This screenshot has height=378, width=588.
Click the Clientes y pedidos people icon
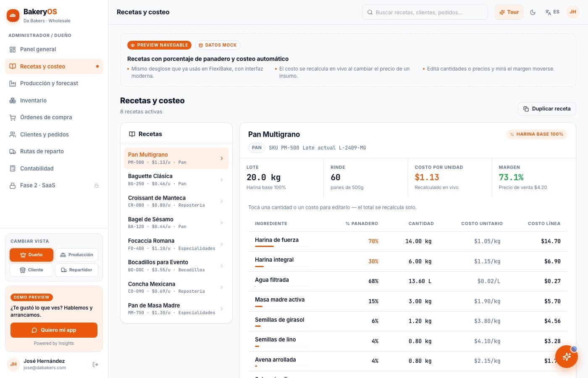click(x=13, y=134)
